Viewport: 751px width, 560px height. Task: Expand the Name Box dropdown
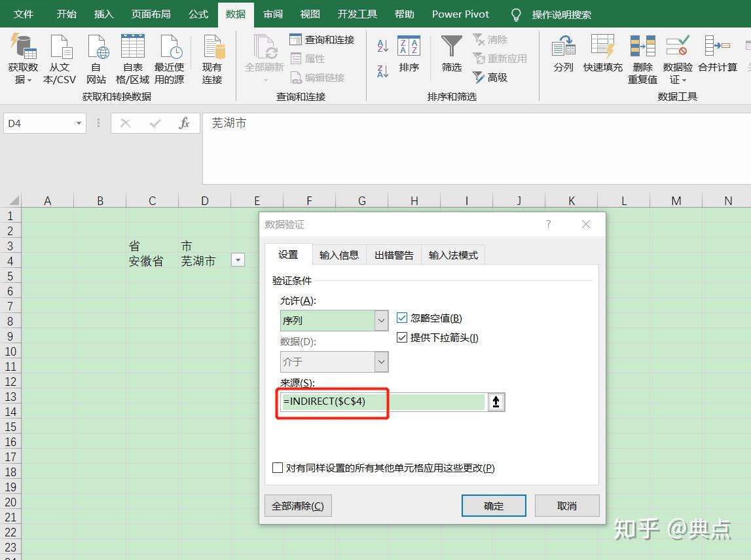[79, 124]
